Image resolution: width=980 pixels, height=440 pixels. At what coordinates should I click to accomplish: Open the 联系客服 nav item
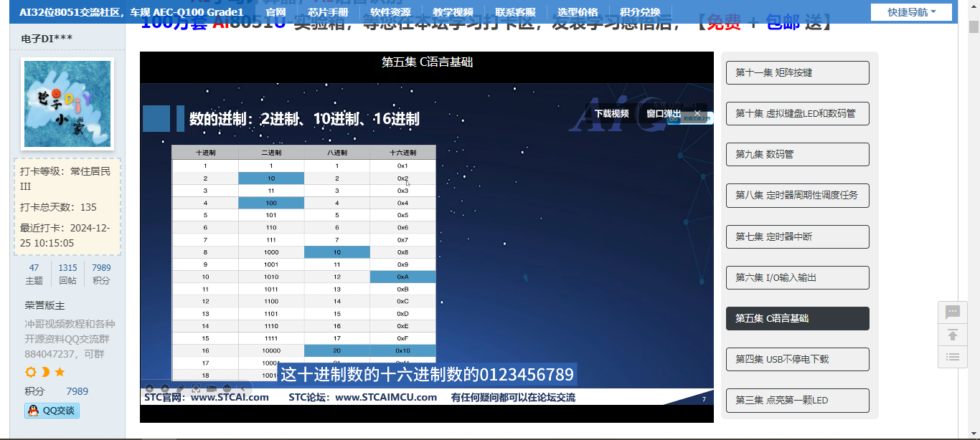(515, 12)
